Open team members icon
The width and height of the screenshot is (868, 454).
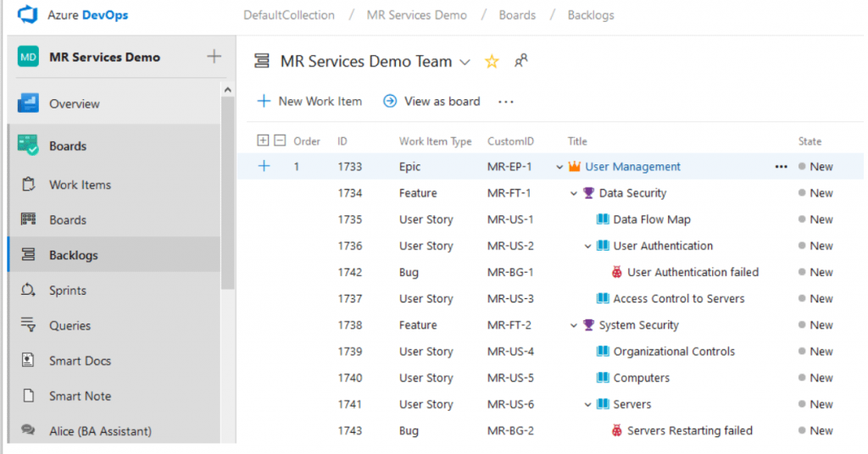click(x=521, y=60)
